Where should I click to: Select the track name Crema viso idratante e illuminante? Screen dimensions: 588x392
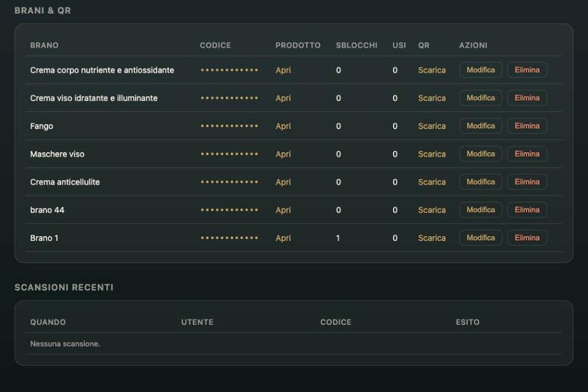[x=94, y=98]
